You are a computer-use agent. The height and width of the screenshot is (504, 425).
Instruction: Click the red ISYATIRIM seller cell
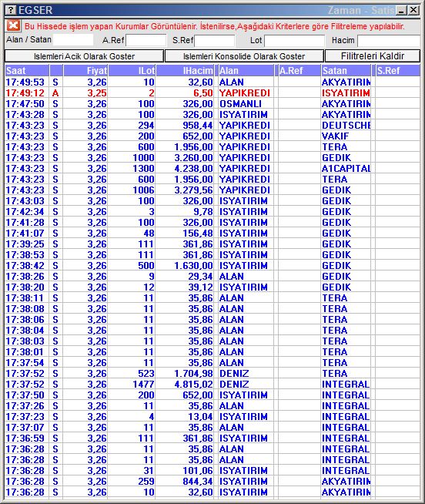pos(346,93)
